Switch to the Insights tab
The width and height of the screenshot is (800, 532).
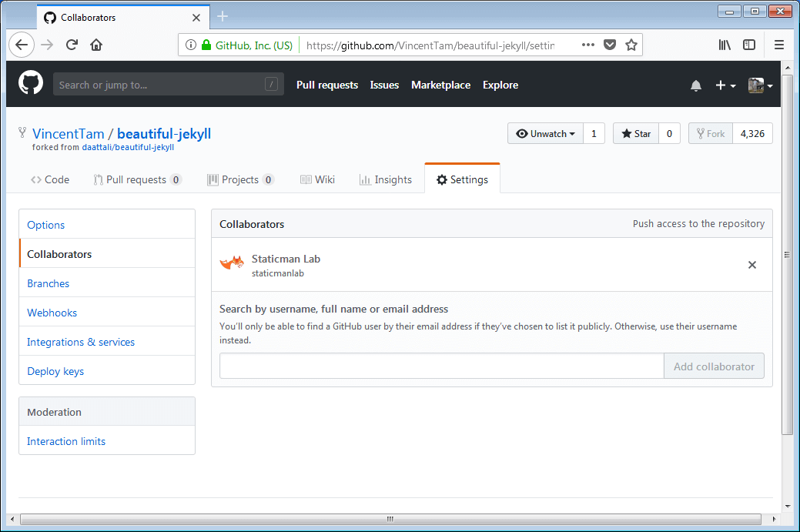(385, 179)
